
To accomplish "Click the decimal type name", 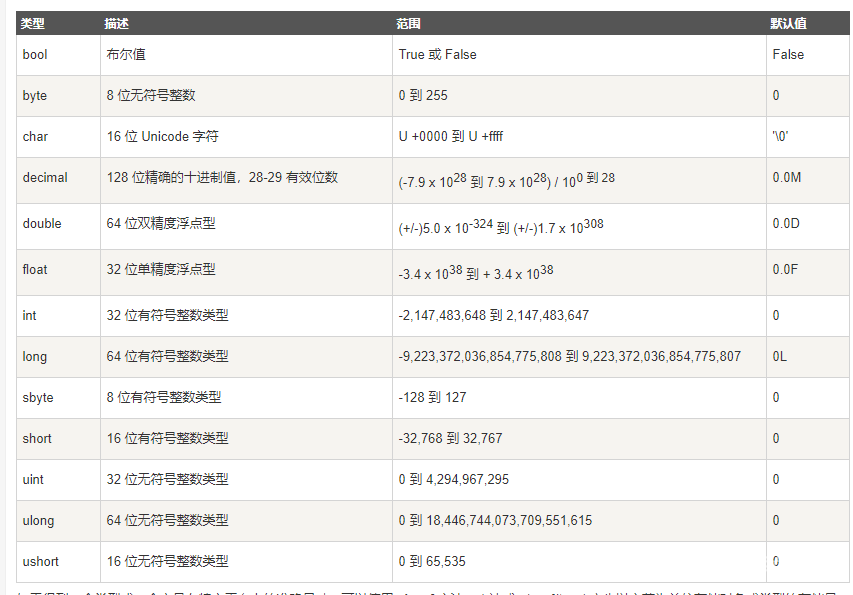I will point(45,178).
